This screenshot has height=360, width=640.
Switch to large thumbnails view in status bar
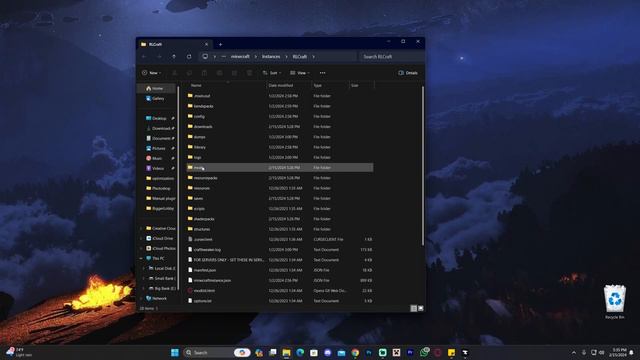[420, 308]
